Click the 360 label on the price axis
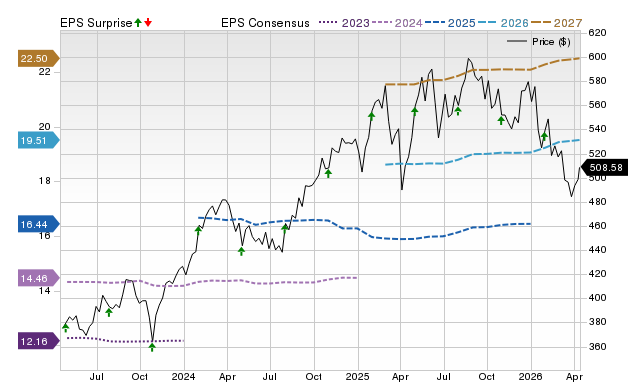The height and width of the screenshot is (382, 640). pos(597,346)
